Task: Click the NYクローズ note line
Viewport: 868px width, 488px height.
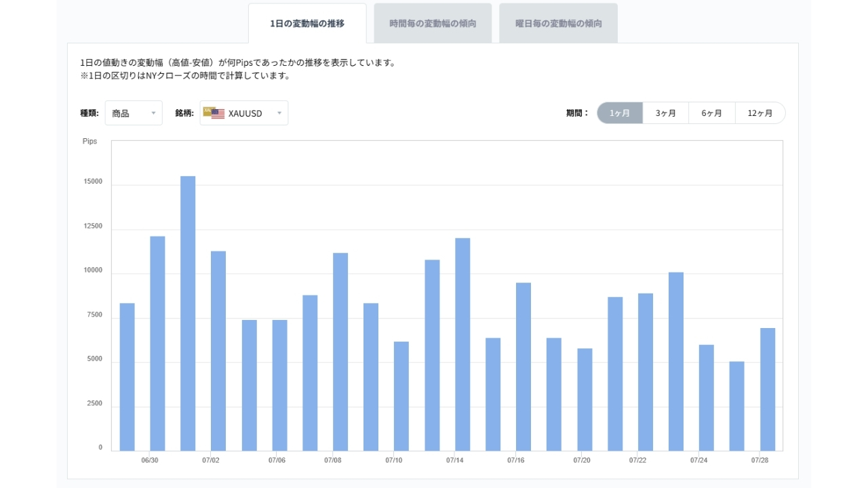Action: tap(185, 76)
